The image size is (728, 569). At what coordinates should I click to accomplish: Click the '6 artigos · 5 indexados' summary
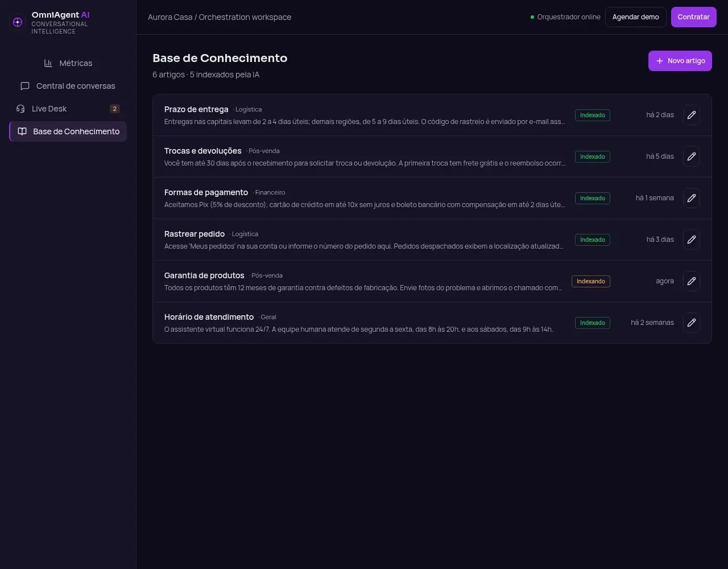[206, 75]
